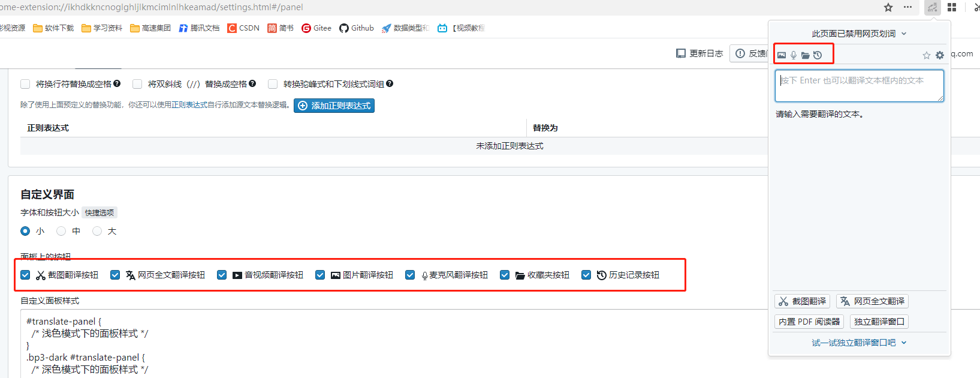Click help icon beside 转换驼峰式和下划线式词组
The height and width of the screenshot is (378, 980).
[390, 83]
